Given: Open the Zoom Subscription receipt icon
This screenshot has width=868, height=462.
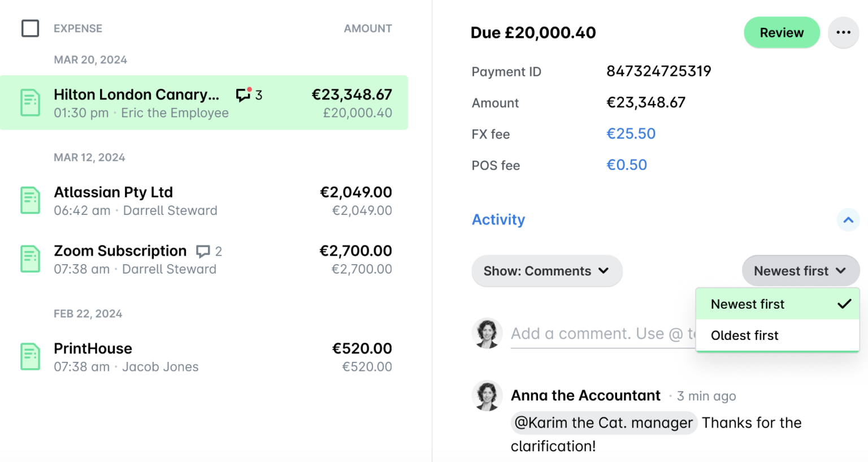Looking at the screenshot, I should (x=30, y=258).
